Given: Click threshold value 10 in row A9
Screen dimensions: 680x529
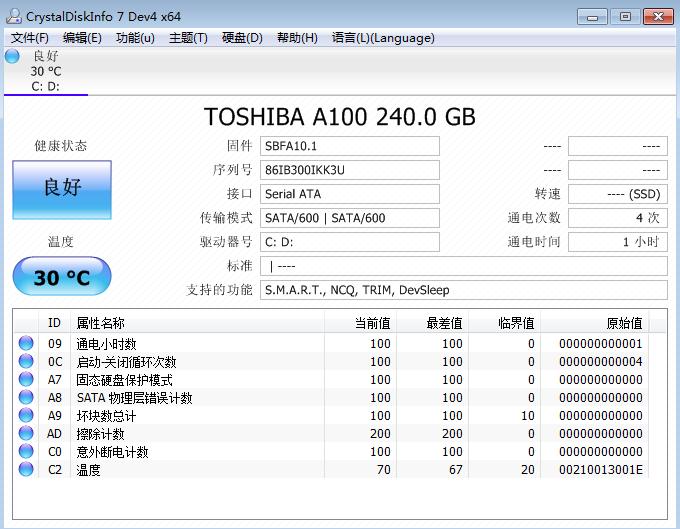Looking at the screenshot, I should [x=527, y=415].
